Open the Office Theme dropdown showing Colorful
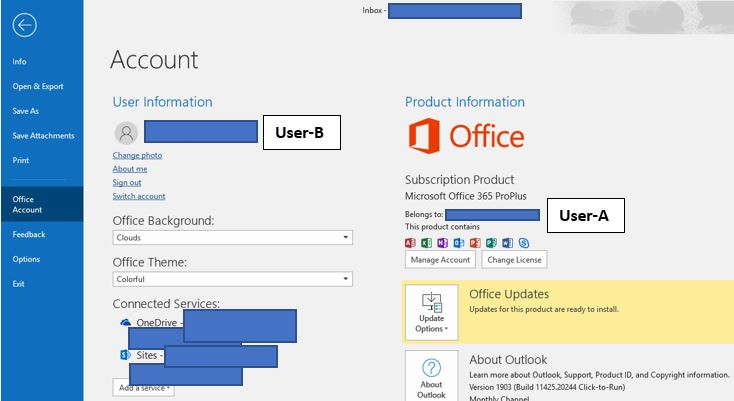 tap(232, 279)
